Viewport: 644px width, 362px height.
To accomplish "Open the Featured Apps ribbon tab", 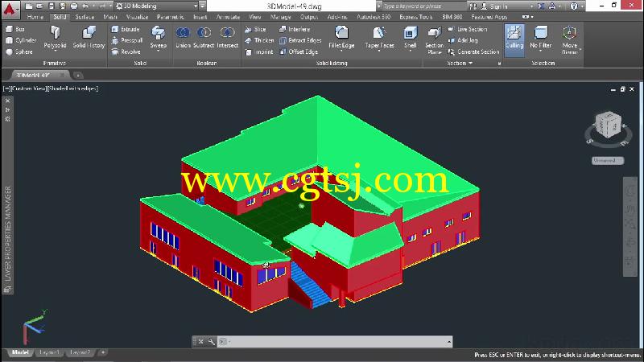I will pos(489,17).
